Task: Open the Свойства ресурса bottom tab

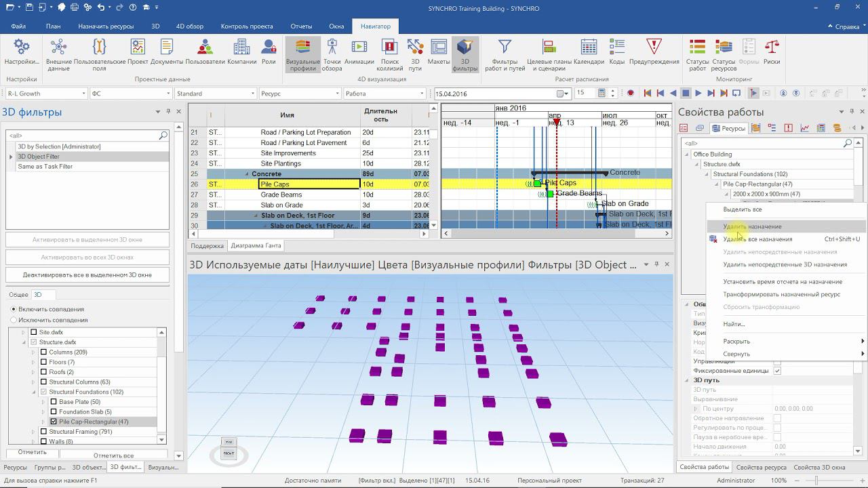Action: point(762,467)
